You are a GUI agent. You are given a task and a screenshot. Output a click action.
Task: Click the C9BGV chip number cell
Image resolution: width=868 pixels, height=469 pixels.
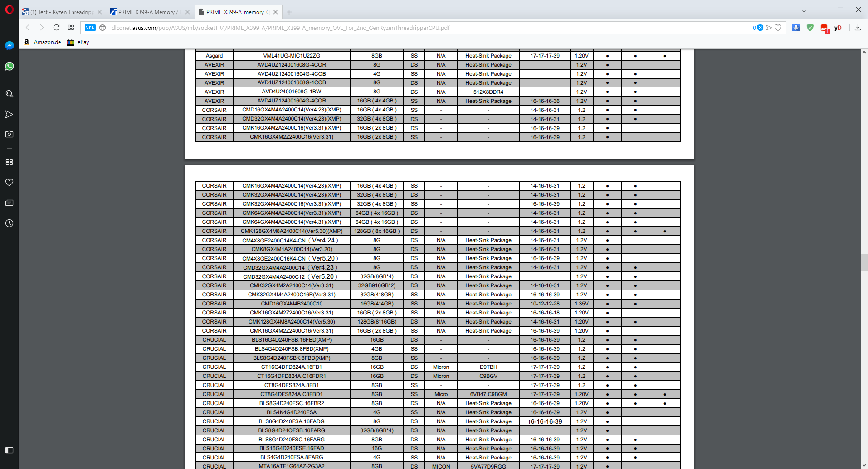pos(488,376)
